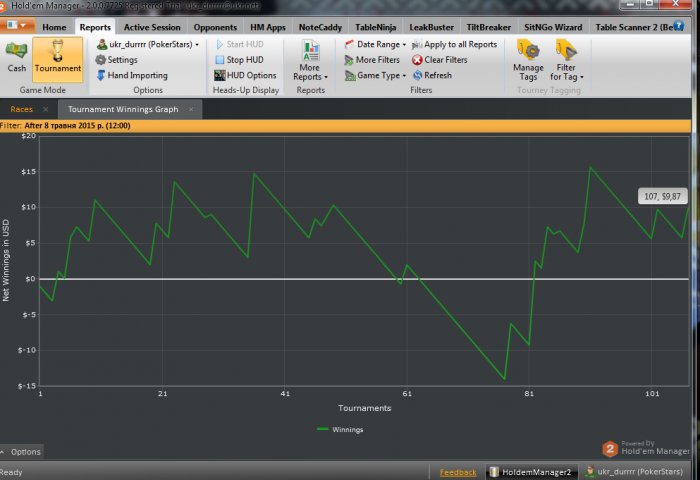Click the green Winnings legend swatch
This screenshot has width=700, height=480.
322,429
